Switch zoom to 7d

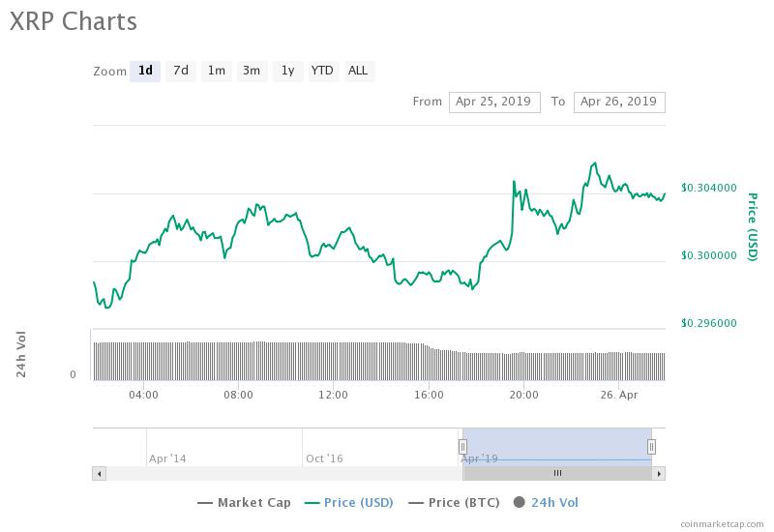[181, 71]
